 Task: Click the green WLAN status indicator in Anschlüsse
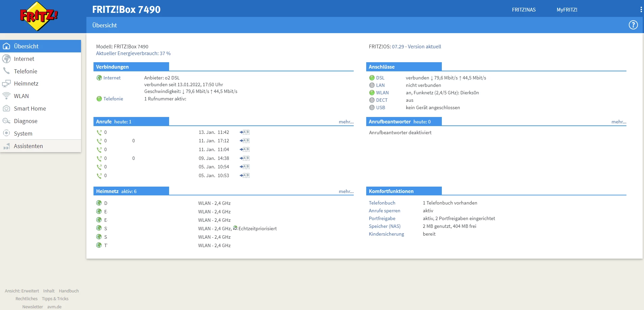[372, 93]
